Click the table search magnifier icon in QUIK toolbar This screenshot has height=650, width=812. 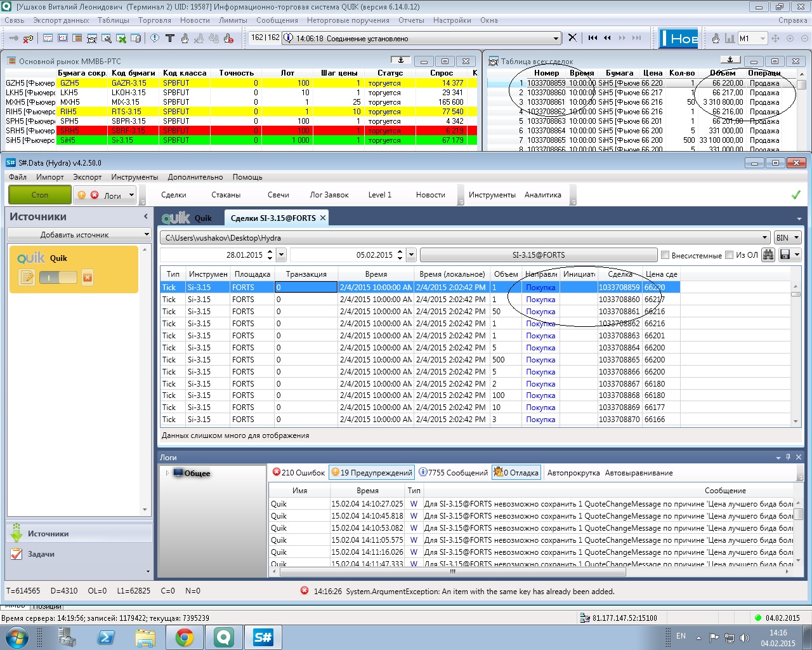tap(107, 38)
